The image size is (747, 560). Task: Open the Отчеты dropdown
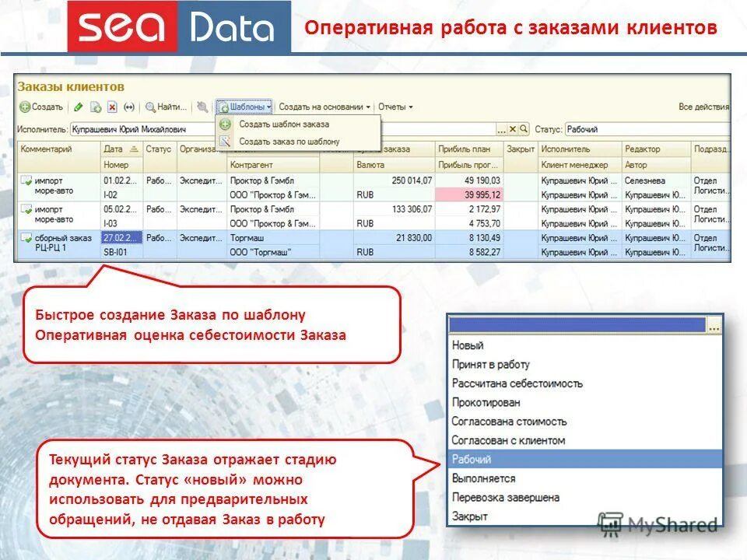(394, 107)
